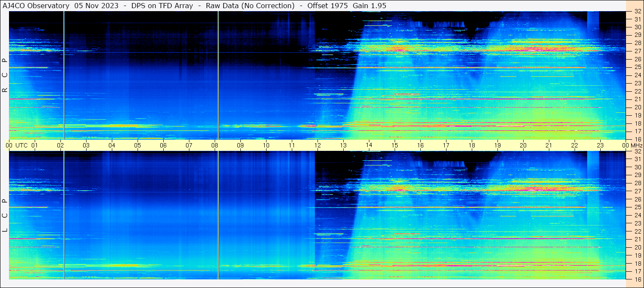Click the "Offset 1975" value in header
This screenshot has width=644, height=288.
coord(328,6)
